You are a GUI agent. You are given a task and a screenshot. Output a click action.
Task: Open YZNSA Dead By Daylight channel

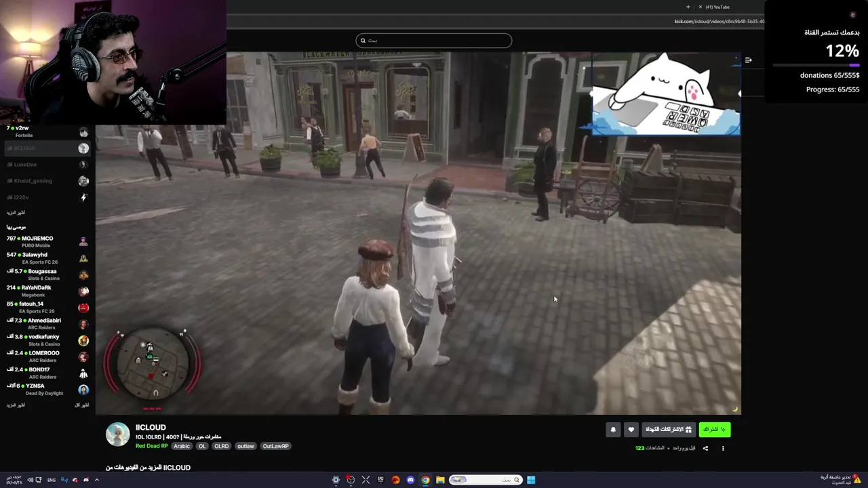tap(47, 389)
